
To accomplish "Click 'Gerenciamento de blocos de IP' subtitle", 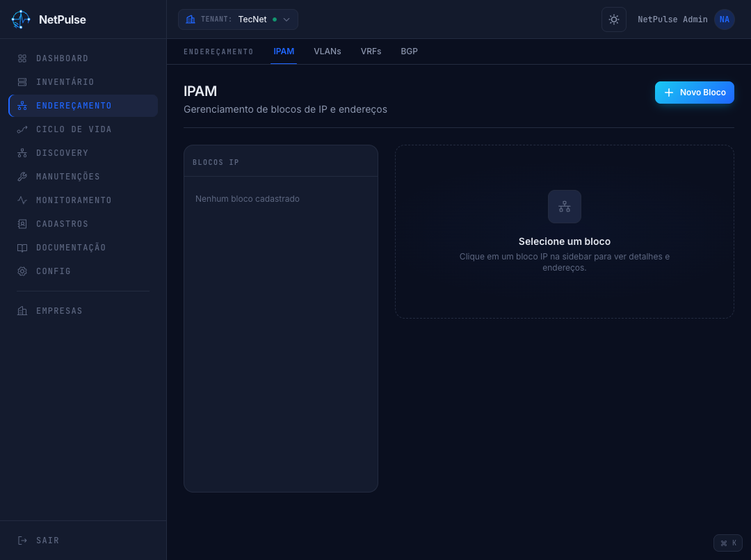I will (285, 109).
